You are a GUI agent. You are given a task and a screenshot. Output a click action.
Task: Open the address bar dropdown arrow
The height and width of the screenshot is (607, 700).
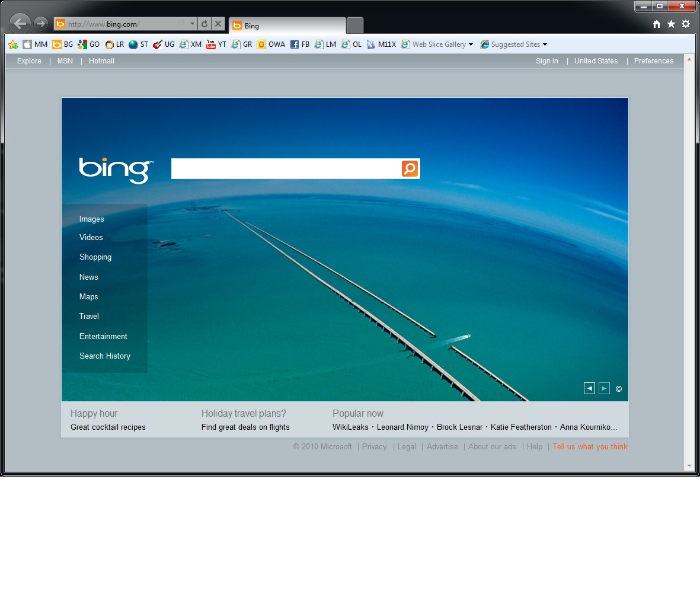192,24
